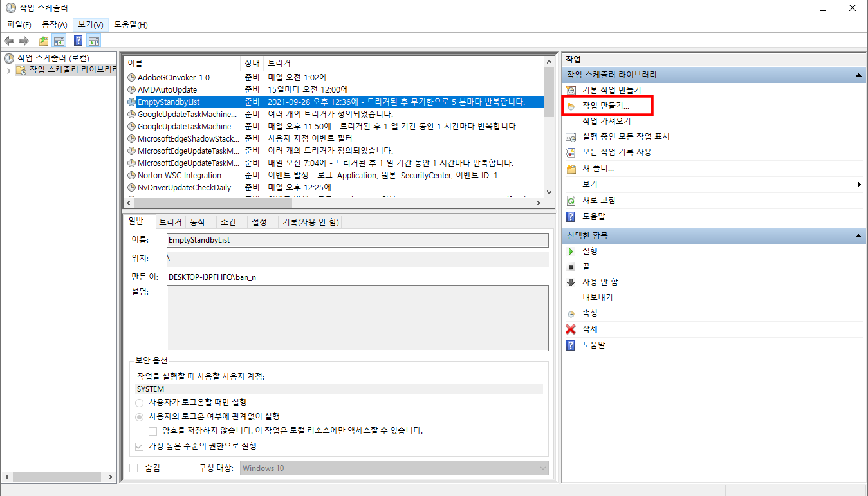Open the 구성 대상 Windows 10 dropdown

(x=394, y=468)
